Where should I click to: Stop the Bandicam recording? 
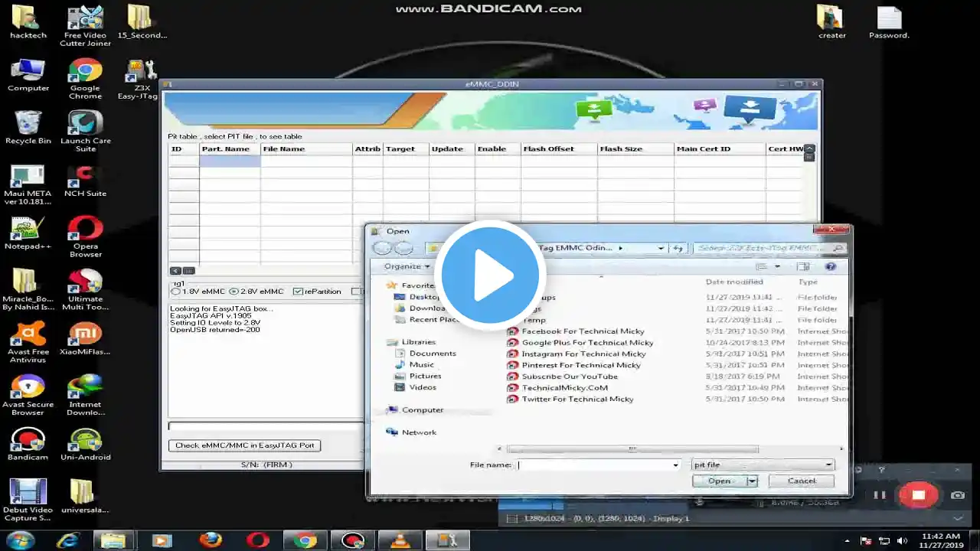tap(918, 495)
